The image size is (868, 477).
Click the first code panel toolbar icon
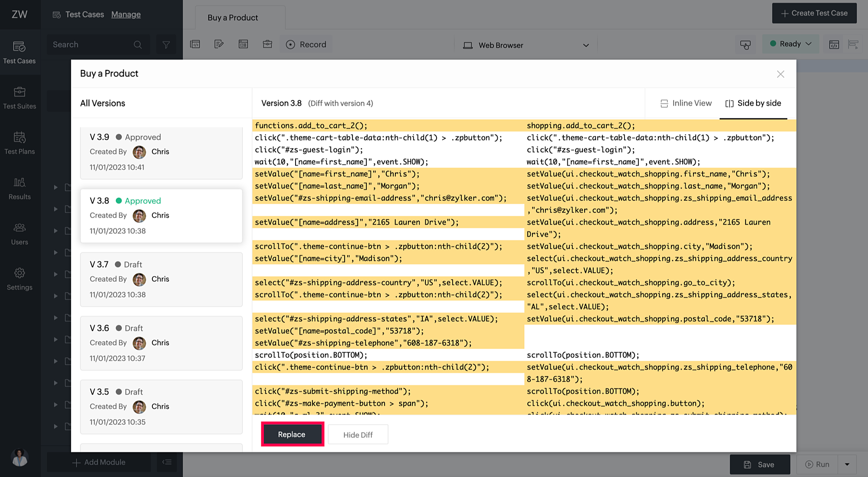pyautogui.click(x=195, y=44)
